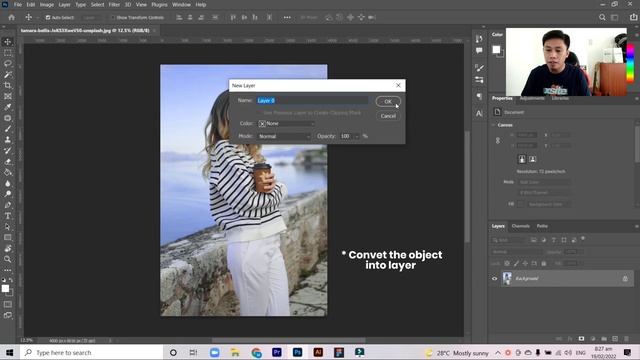Select the Zoom tool

click(8, 259)
